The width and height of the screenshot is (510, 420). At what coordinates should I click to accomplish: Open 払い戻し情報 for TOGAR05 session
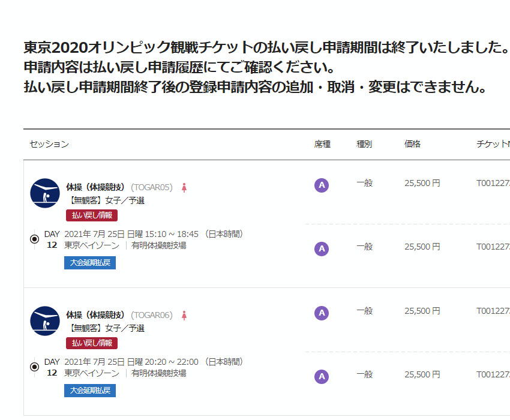coord(92,215)
